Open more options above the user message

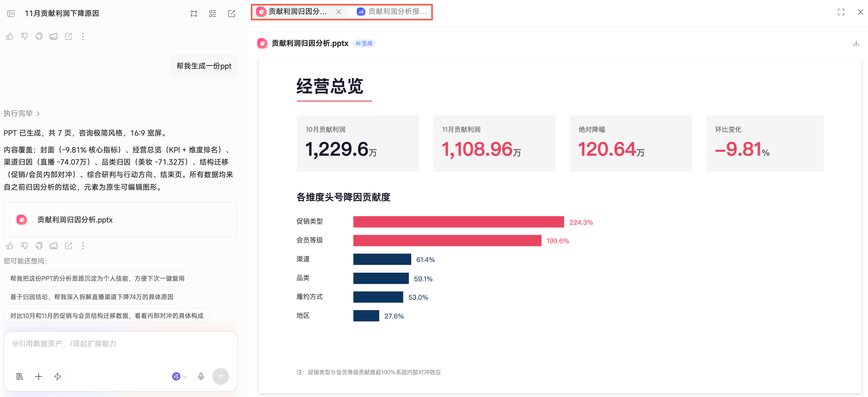coord(83,36)
